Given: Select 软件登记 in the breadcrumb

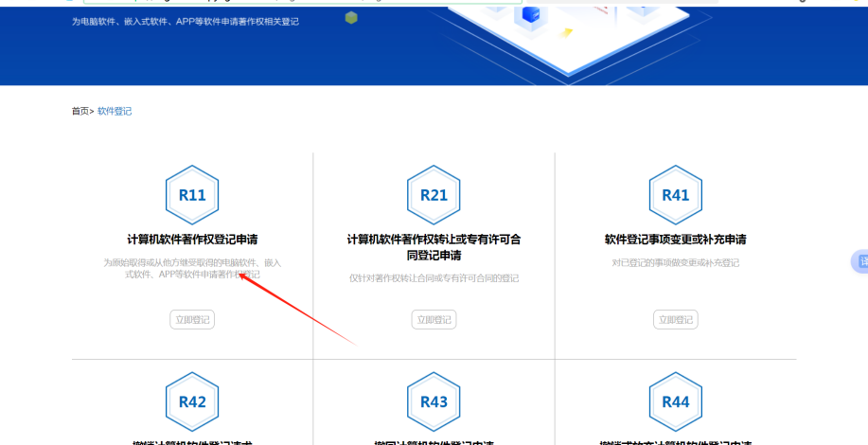Looking at the screenshot, I should (115, 112).
